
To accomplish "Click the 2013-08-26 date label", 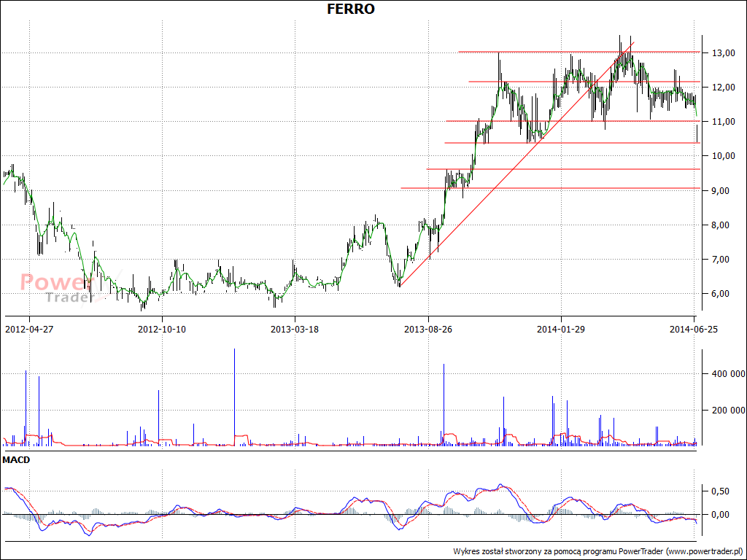I will 428,329.
